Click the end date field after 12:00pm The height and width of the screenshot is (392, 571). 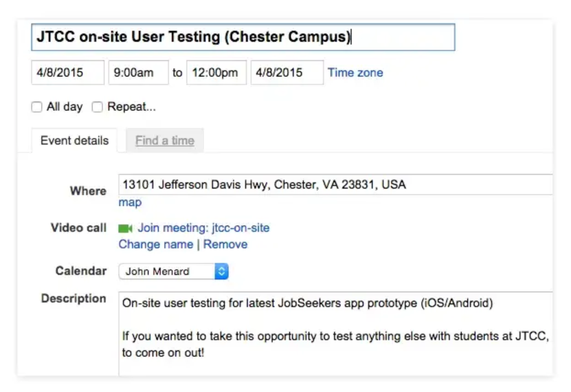pyautogui.click(x=286, y=73)
